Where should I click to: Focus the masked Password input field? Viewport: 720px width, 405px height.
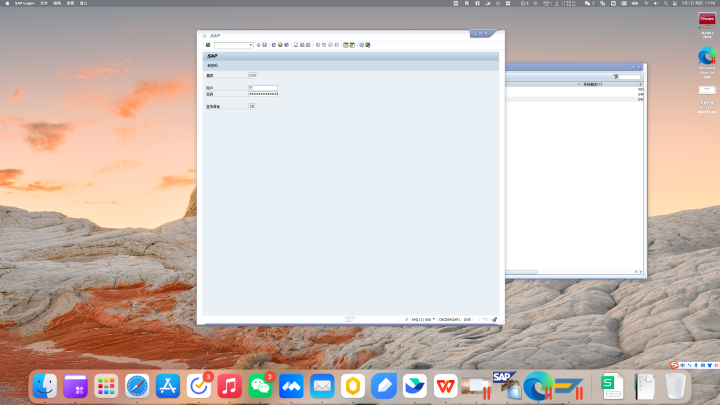[x=263, y=94]
